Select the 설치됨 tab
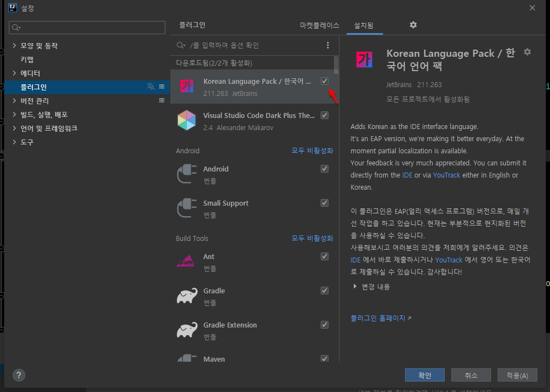Screen dimensions: 550x392 (364, 25)
